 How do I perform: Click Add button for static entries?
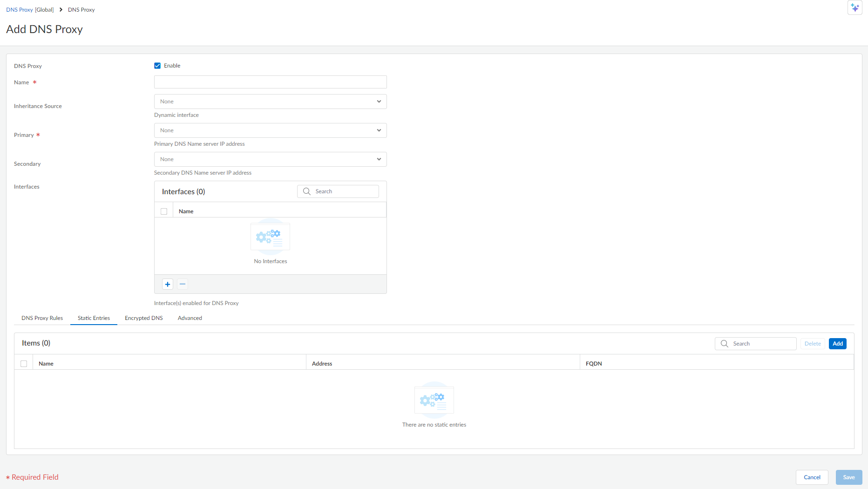(837, 344)
